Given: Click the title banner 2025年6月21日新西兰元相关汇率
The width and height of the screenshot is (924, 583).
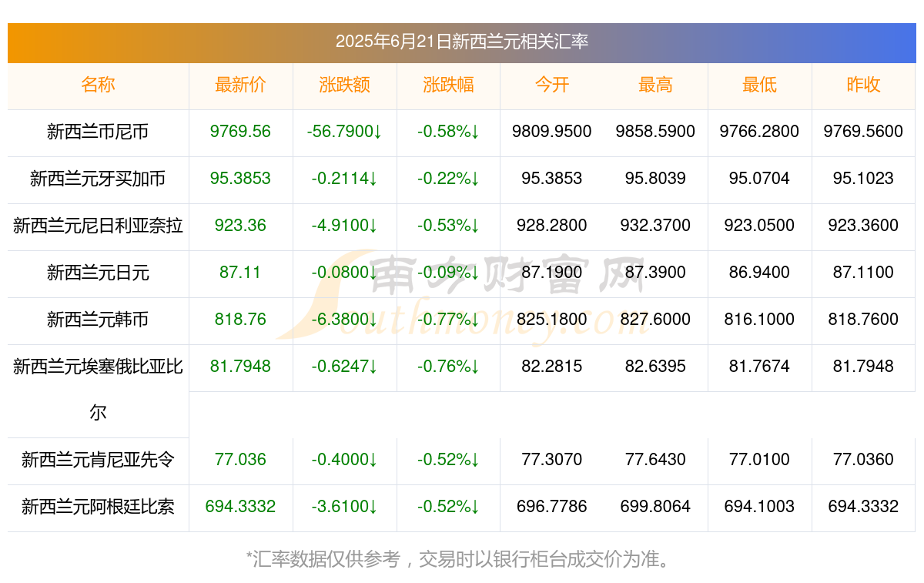Looking at the screenshot, I should point(462,42).
